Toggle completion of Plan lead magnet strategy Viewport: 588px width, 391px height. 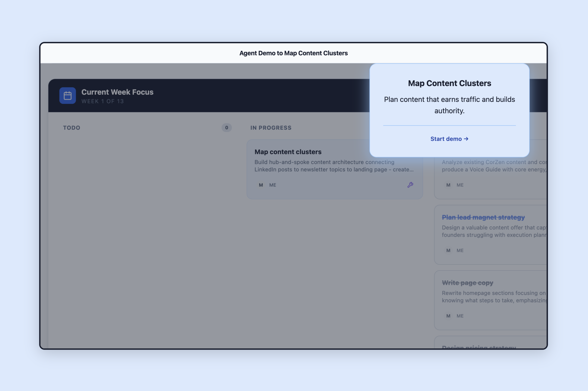tap(483, 217)
